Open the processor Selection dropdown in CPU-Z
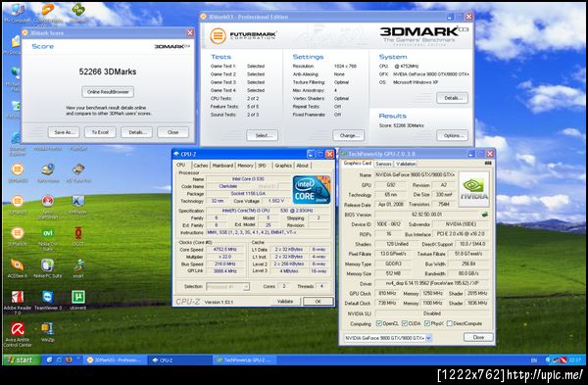This screenshot has height=385, width=588. click(x=227, y=286)
